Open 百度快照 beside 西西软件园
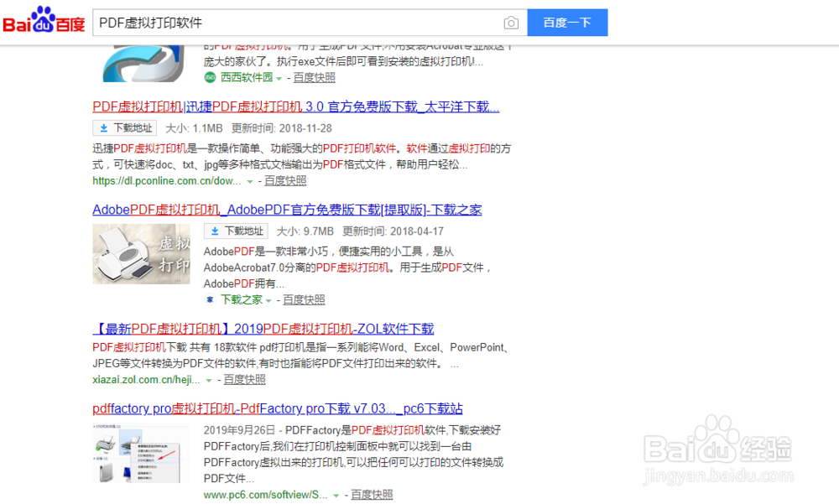Image resolution: width=839 pixels, height=504 pixels. pos(314,78)
